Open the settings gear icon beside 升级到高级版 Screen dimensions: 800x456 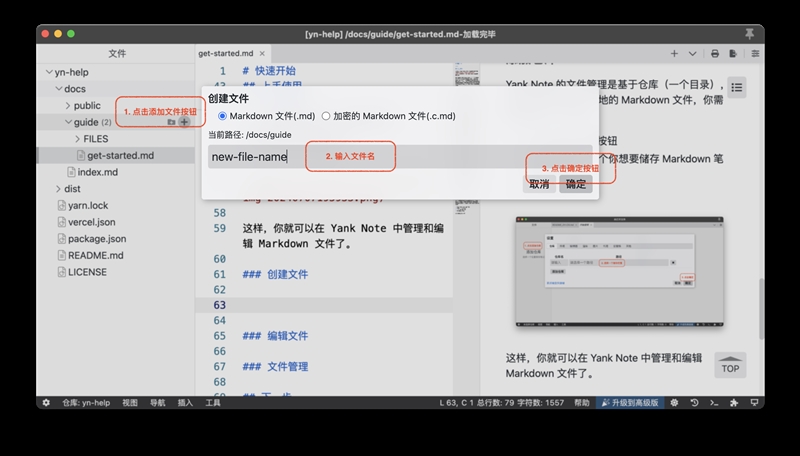tap(674, 402)
